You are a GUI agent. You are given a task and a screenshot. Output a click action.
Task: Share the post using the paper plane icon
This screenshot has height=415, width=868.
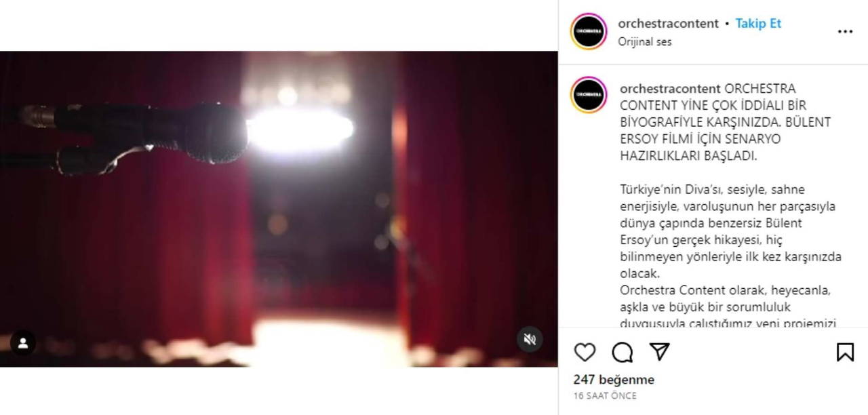tap(660, 351)
